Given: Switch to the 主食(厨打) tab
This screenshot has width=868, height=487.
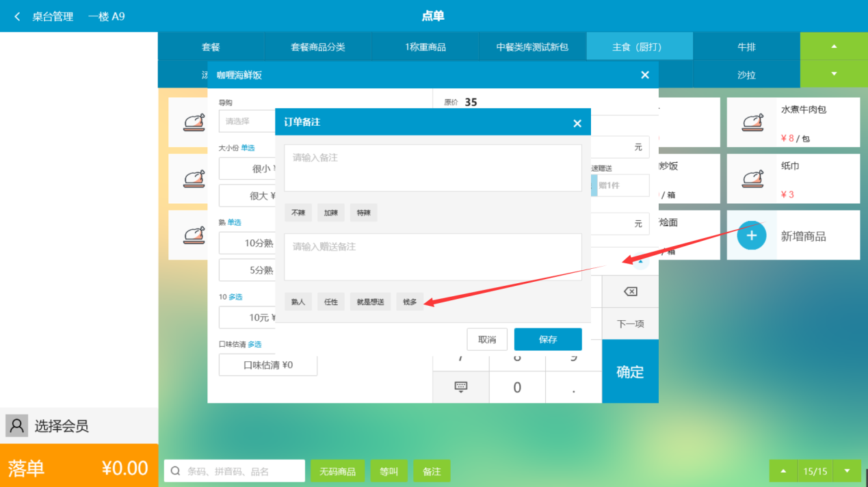Looking at the screenshot, I should 640,47.
